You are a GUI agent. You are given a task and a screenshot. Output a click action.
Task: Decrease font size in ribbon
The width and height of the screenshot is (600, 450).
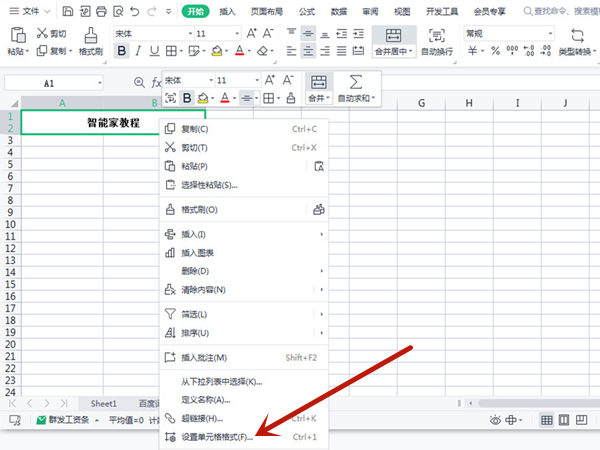click(x=268, y=33)
